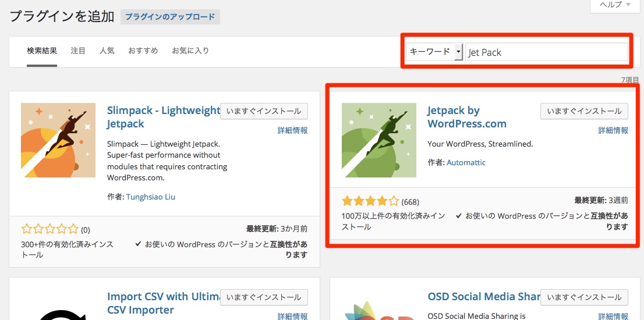644x320 pixels.
Task: Click the 7項目 results count text
Action: 630,80
